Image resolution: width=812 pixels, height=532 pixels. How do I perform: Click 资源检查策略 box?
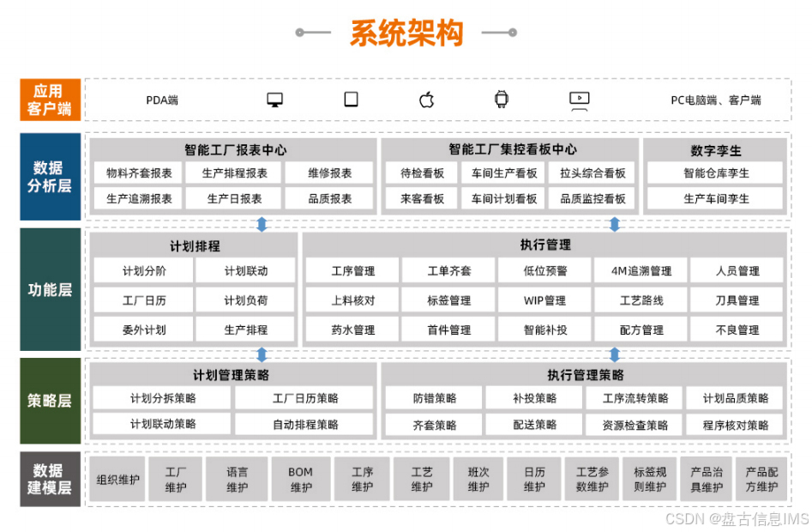click(x=635, y=426)
